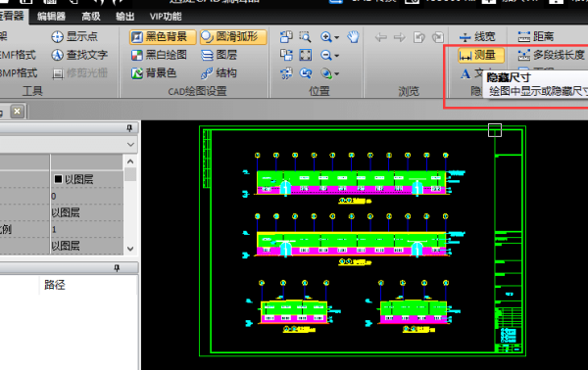Click the drawing title block at bottom-right
Image resolution: width=588 pixels, height=370 pixels.
click(509, 330)
